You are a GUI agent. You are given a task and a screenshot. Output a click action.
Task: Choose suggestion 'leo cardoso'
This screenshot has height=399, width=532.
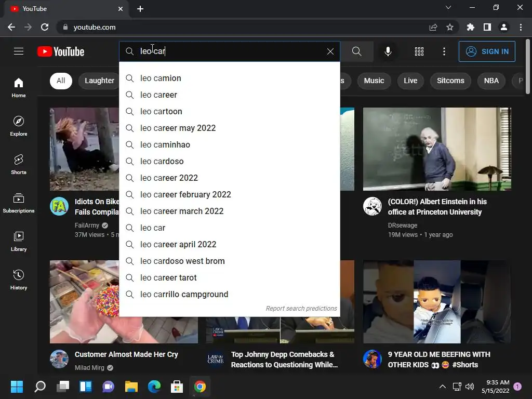click(230, 161)
